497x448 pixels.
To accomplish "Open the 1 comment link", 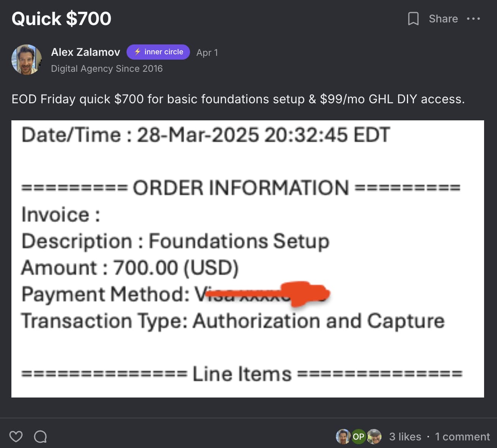I will 462,437.
